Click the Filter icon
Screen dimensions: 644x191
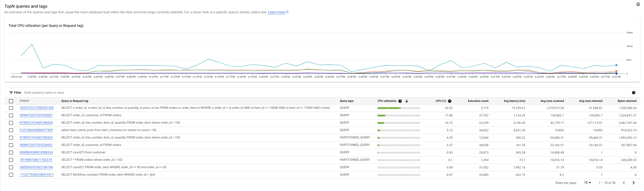[11, 93]
